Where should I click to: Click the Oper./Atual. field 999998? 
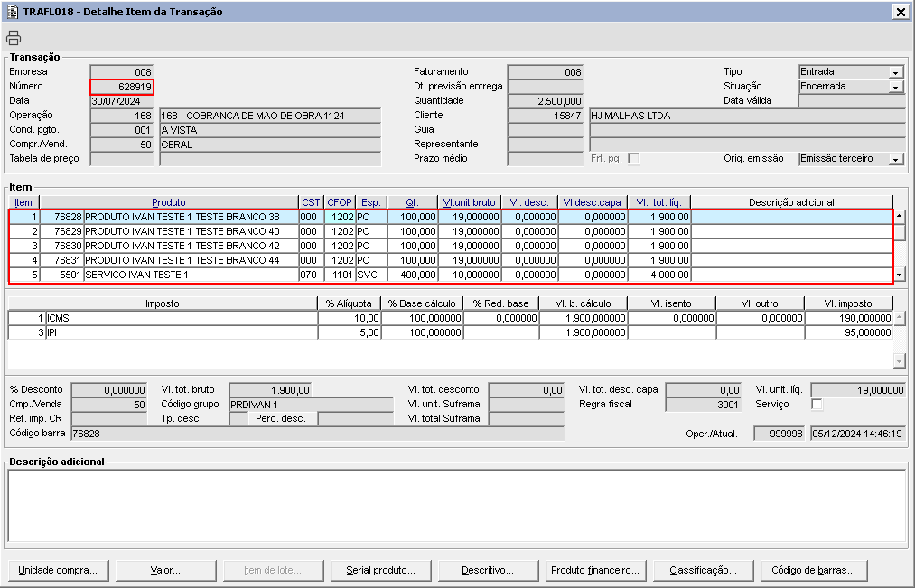tap(779, 434)
